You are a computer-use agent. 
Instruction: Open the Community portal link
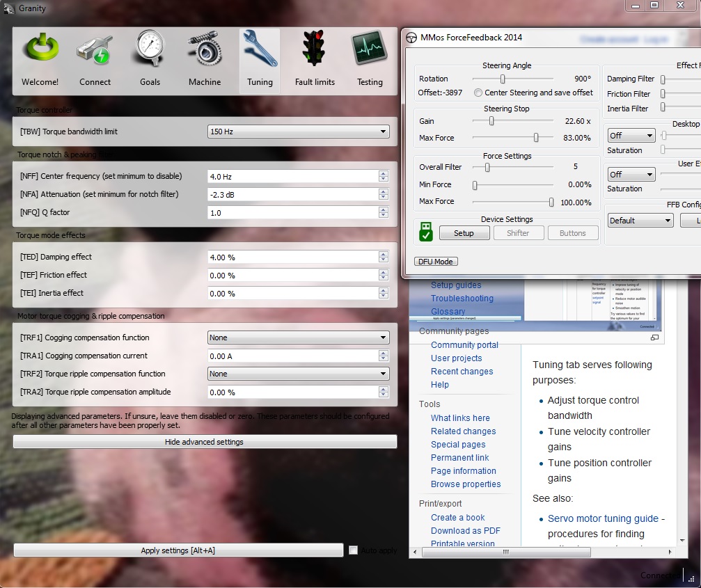[464, 345]
